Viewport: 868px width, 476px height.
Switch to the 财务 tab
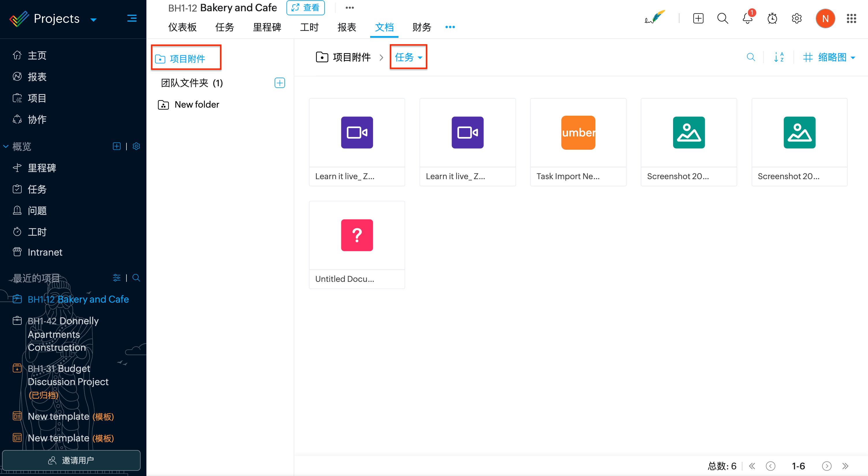(422, 27)
